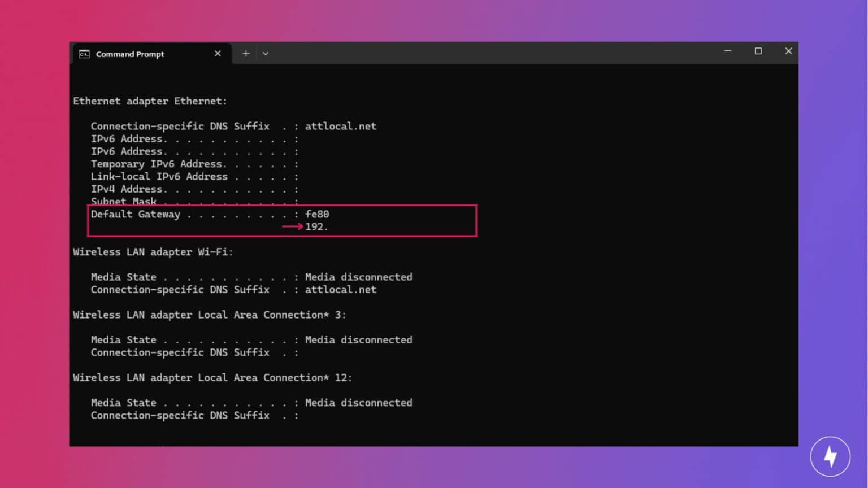The width and height of the screenshot is (868, 488).
Task: Click the 192. gateway address
Action: pyautogui.click(x=316, y=226)
